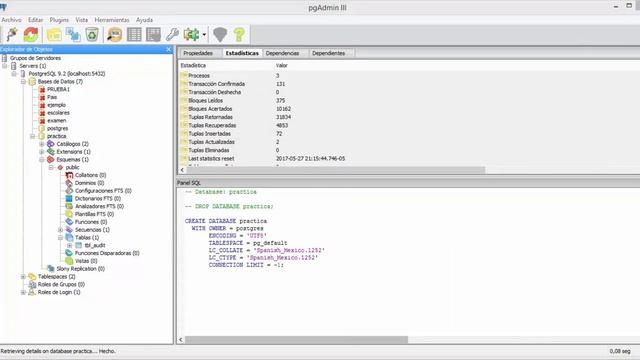This screenshot has width=640, height=360.
Task: Open the plugins dropdown arrow
Action: 204,35
